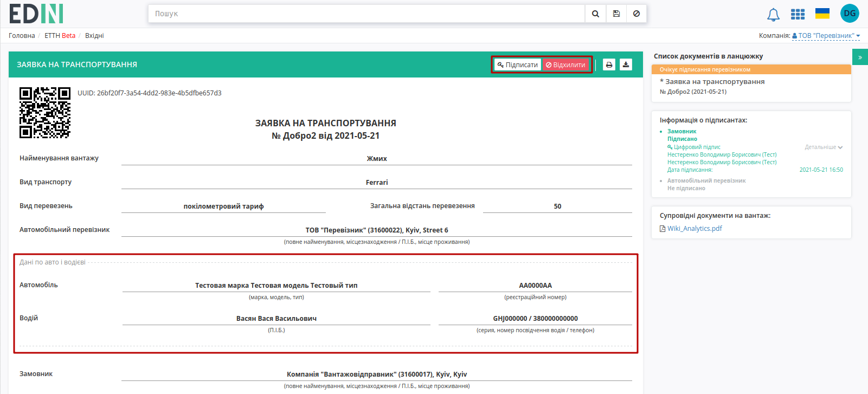Click the registration number AA0000AA
Screen dimensions: 868x394
[x=535, y=286]
